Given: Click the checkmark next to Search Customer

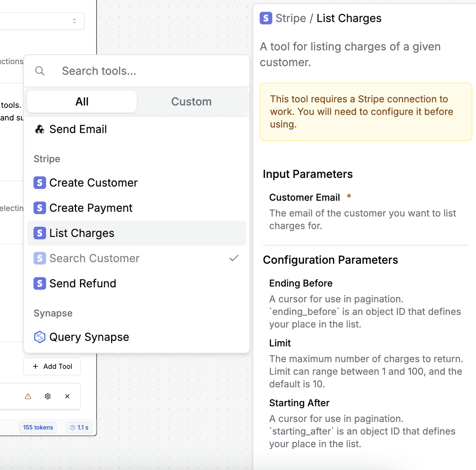Looking at the screenshot, I should 234,258.
